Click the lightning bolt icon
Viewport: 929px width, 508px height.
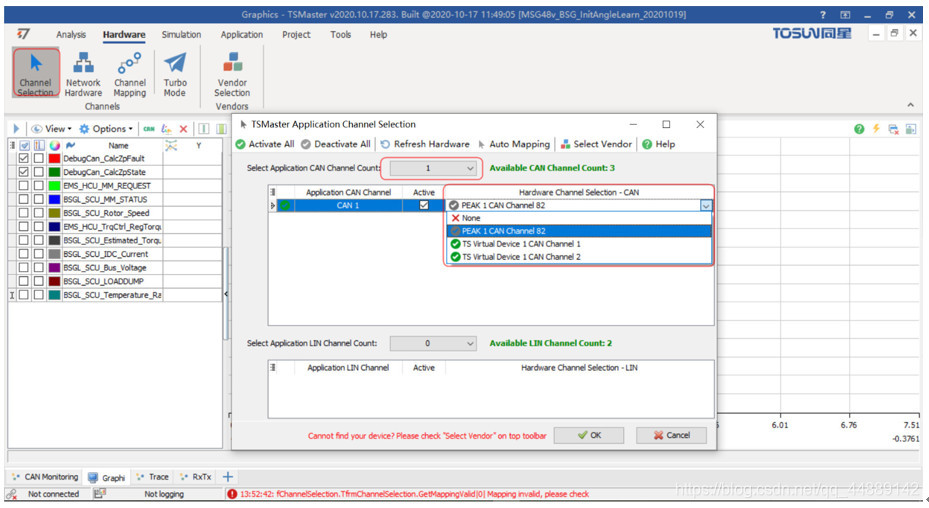(876, 129)
